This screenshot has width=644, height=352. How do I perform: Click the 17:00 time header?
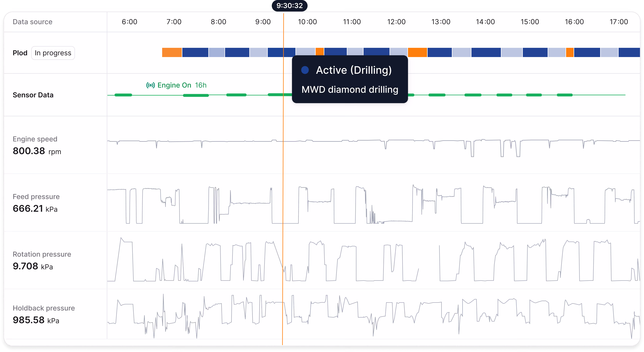tap(619, 22)
